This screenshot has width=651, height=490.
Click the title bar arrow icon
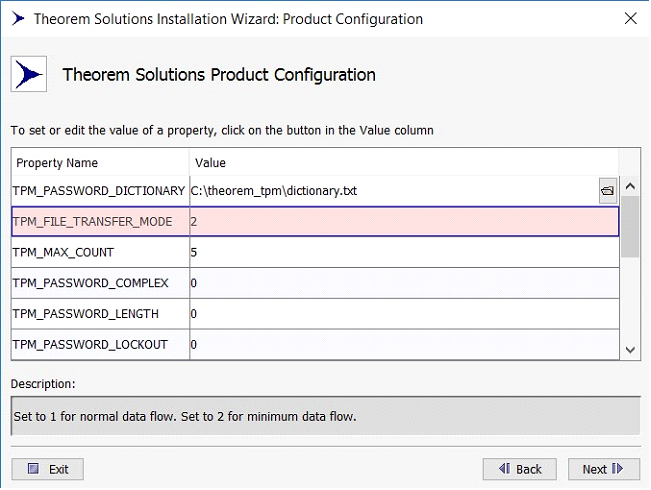pyautogui.click(x=16, y=19)
